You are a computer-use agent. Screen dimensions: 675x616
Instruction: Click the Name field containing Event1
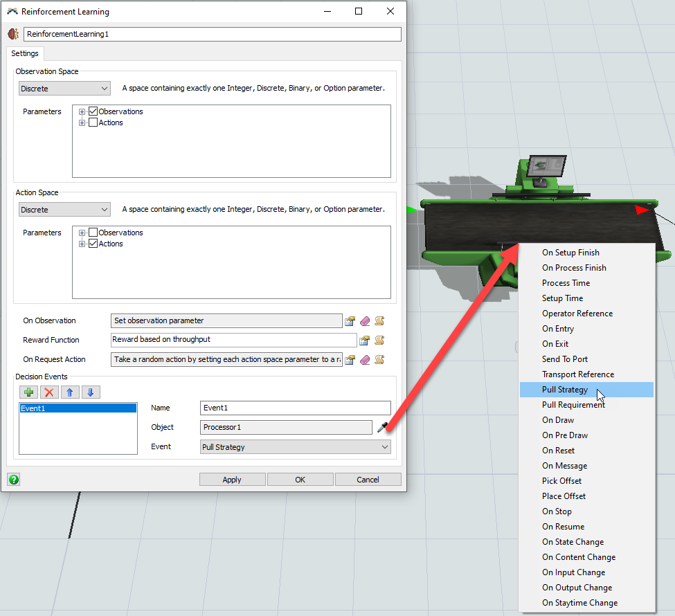tap(295, 408)
